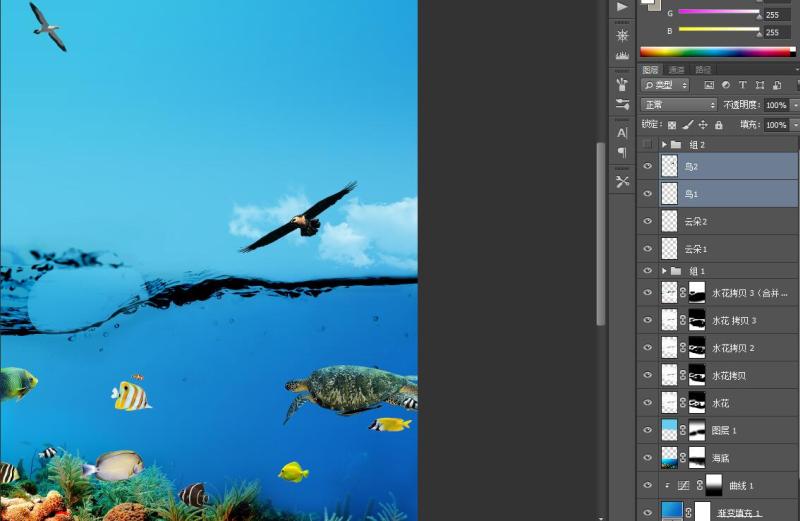Open the Navigator compass-like panel icon

622,36
